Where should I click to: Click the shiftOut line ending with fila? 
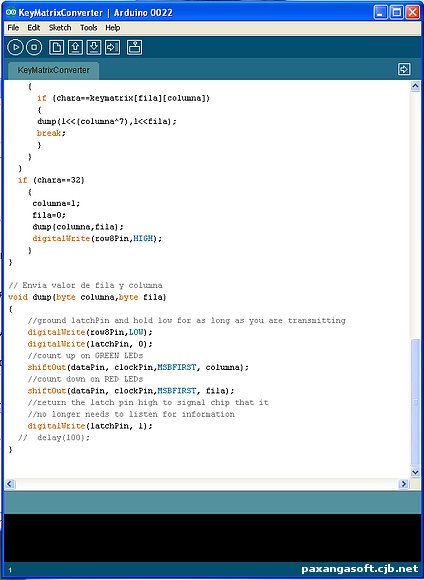tap(131, 391)
